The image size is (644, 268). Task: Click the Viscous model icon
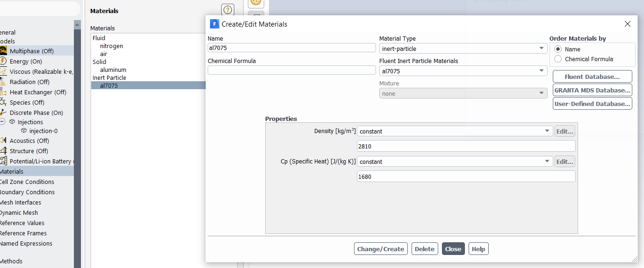(3, 71)
